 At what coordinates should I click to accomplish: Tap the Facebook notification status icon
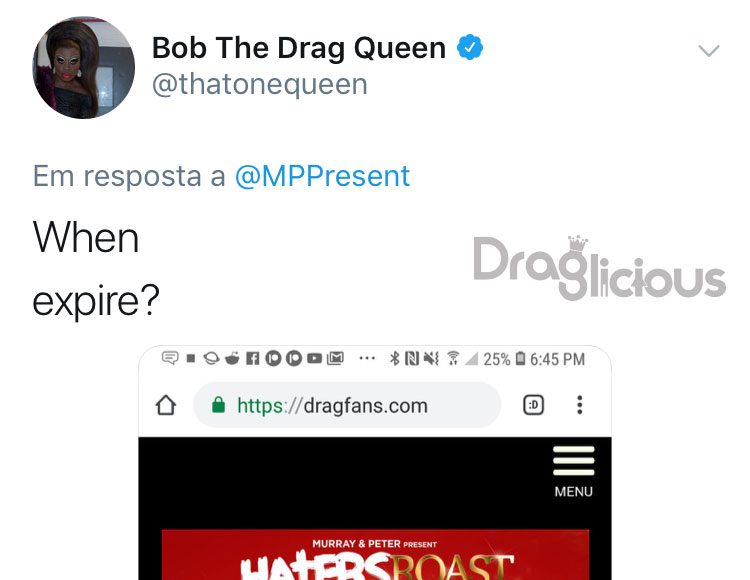tap(253, 358)
